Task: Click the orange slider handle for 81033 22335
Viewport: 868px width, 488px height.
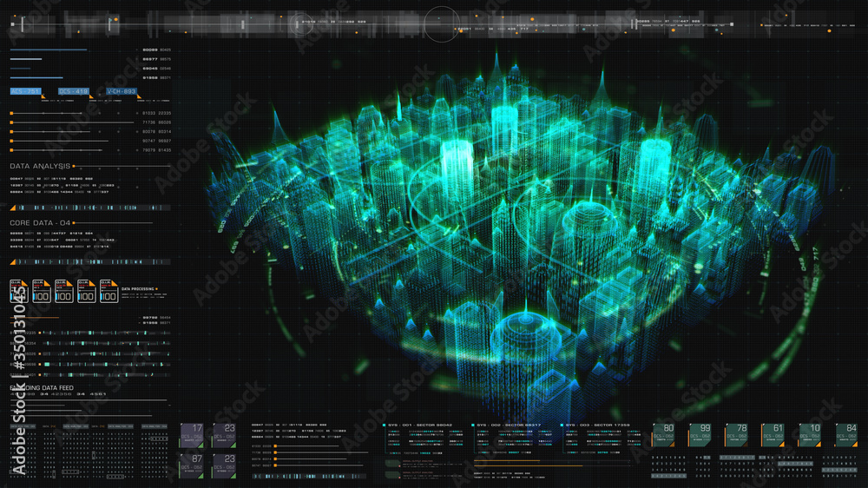Action: pos(11,113)
